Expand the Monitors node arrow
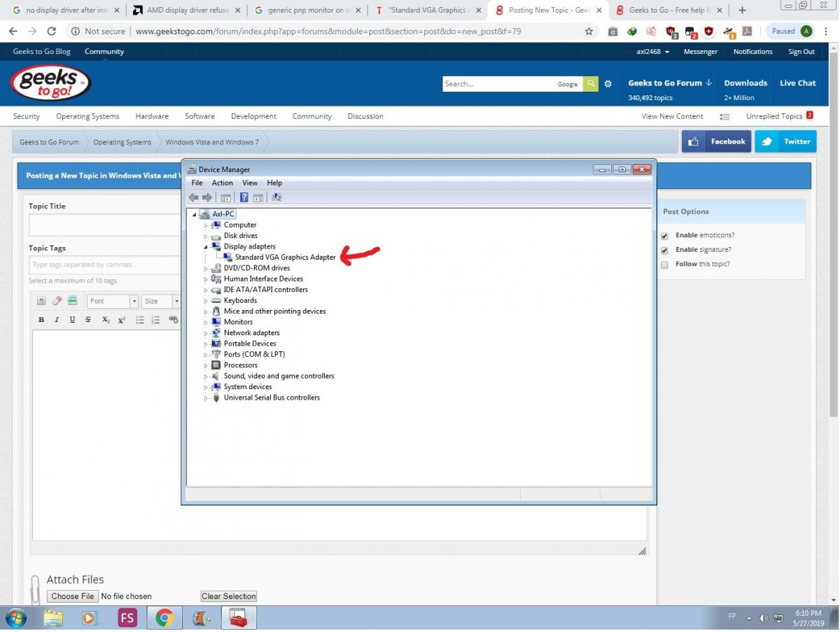This screenshot has height=632, width=840. tap(206, 323)
